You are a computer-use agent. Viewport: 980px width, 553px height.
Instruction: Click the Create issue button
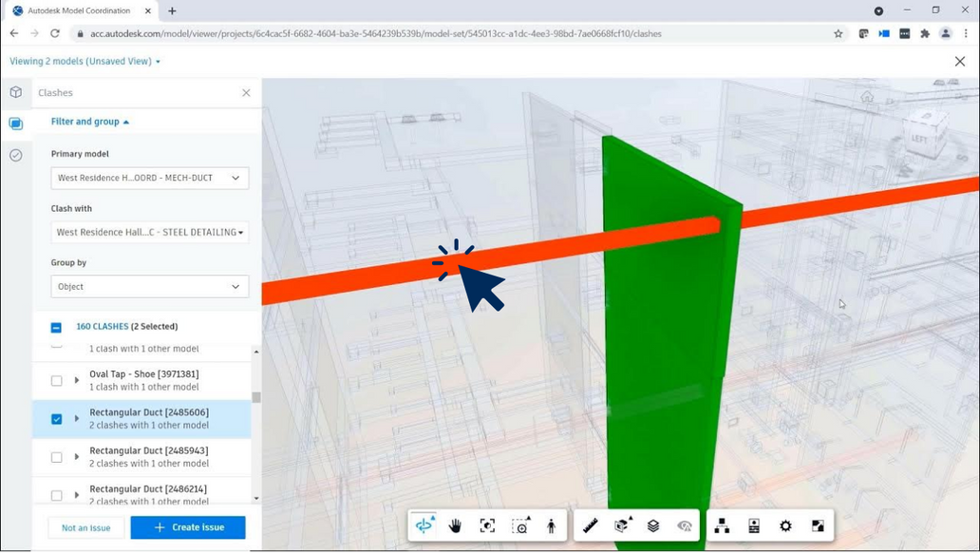coord(188,527)
